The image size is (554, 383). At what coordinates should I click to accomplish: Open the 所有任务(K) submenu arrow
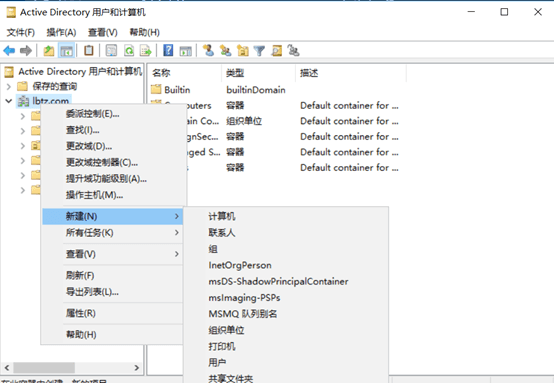coord(177,232)
